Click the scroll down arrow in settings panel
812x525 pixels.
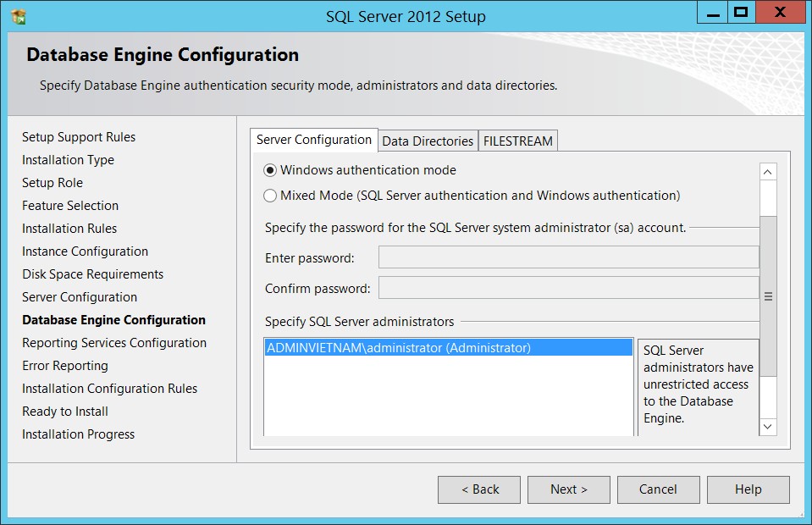tap(768, 427)
